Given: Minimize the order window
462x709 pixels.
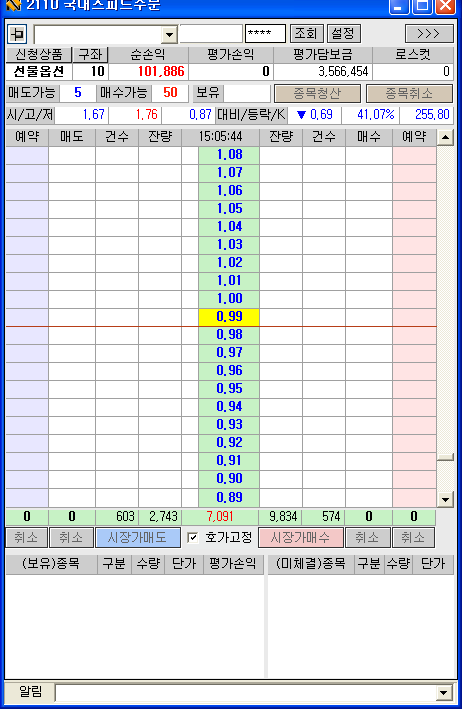Looking at the screenshot, I should point(399,6).
